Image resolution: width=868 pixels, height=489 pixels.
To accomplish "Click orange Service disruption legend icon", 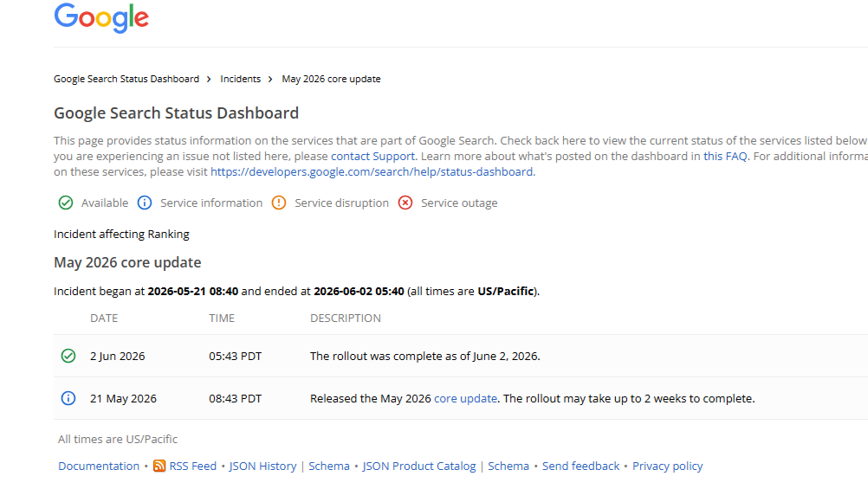I will [279, 203].
